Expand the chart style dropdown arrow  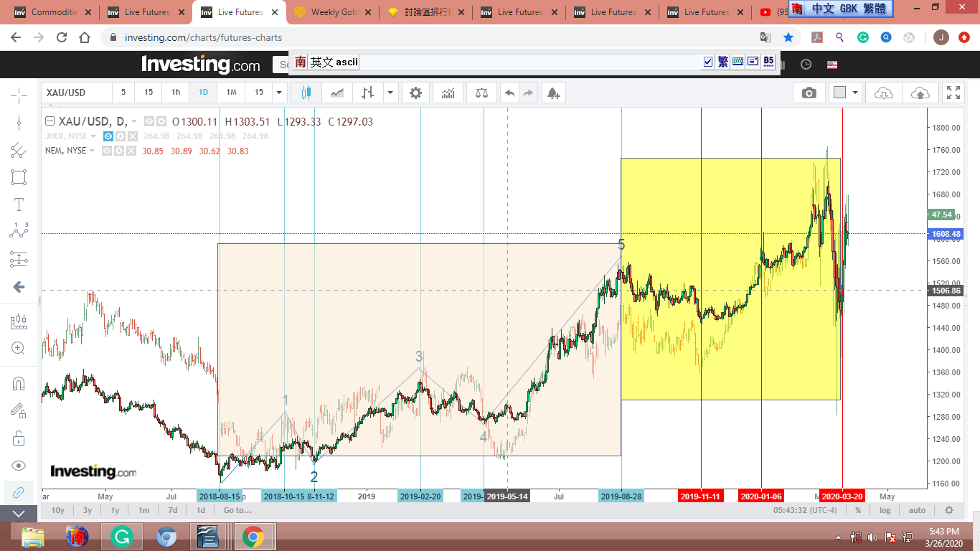point(390,93)
